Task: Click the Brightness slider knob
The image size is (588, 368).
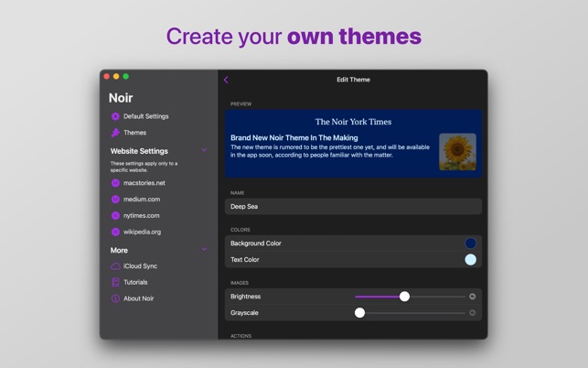Action: tap(404, 297)
